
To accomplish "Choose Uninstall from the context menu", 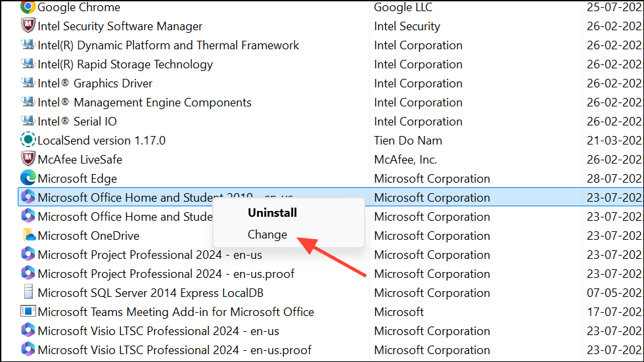I will point(272,213).
